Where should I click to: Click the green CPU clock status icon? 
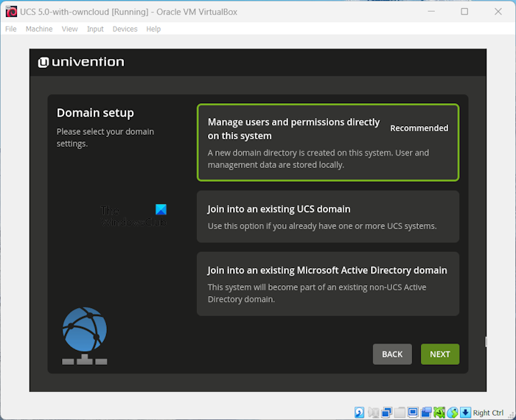pyautogui.click(x=439, y=413)
